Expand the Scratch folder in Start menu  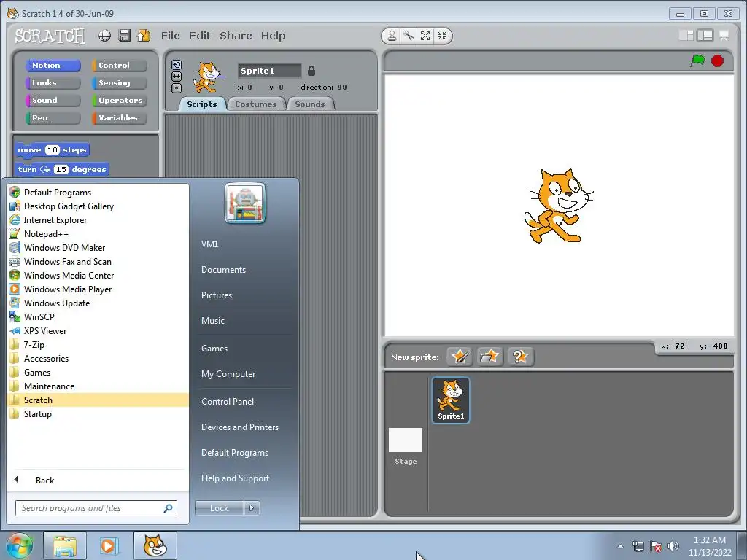[98, 400]
